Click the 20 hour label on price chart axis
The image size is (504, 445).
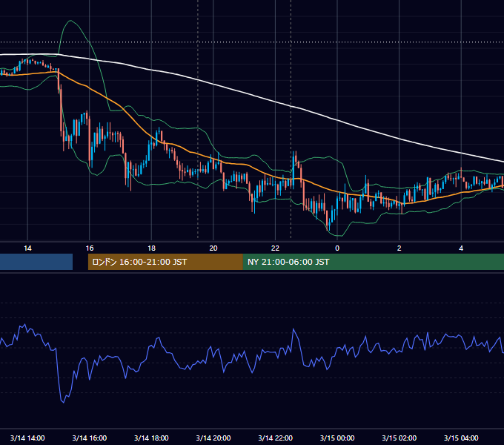tap(213, 248)
